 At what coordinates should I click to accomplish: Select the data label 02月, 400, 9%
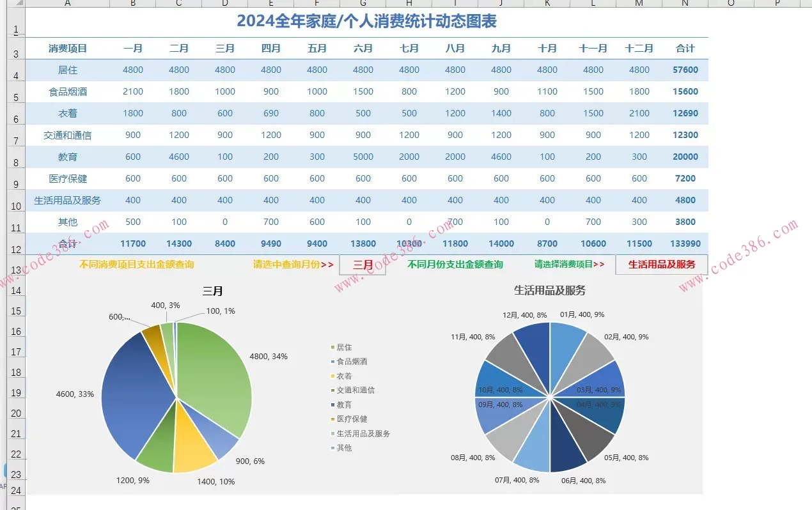[x=626, y=337]
